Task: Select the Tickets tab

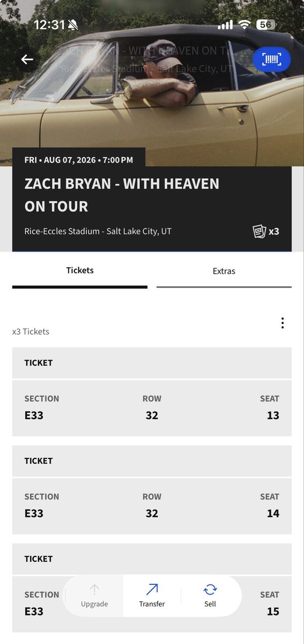Action: click(x=80, y=271)
